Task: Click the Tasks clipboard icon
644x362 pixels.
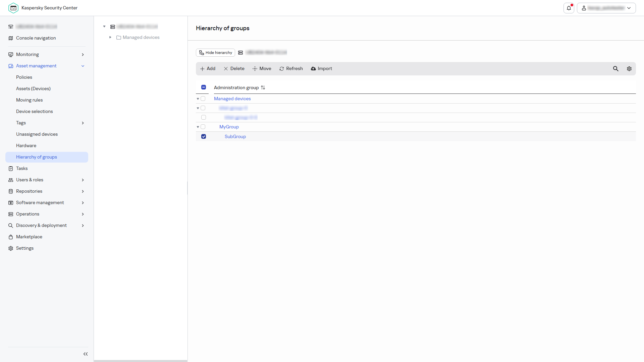Action: tap(11, 169)
